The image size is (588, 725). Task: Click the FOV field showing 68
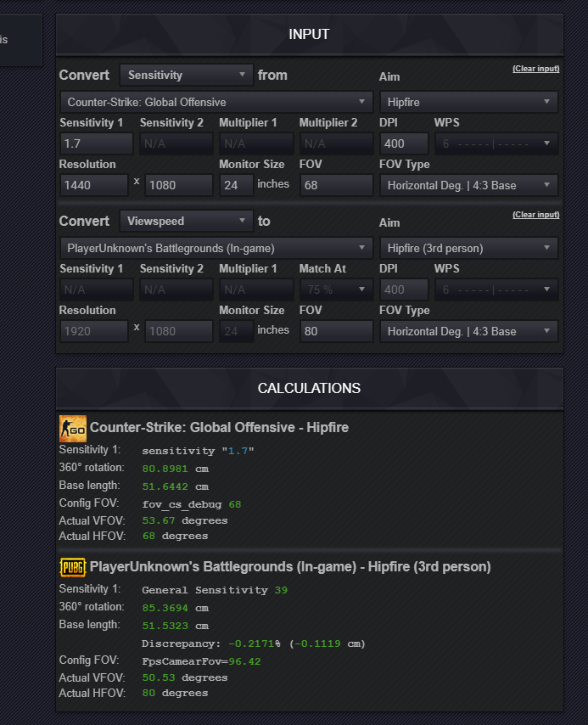[337, 185]
